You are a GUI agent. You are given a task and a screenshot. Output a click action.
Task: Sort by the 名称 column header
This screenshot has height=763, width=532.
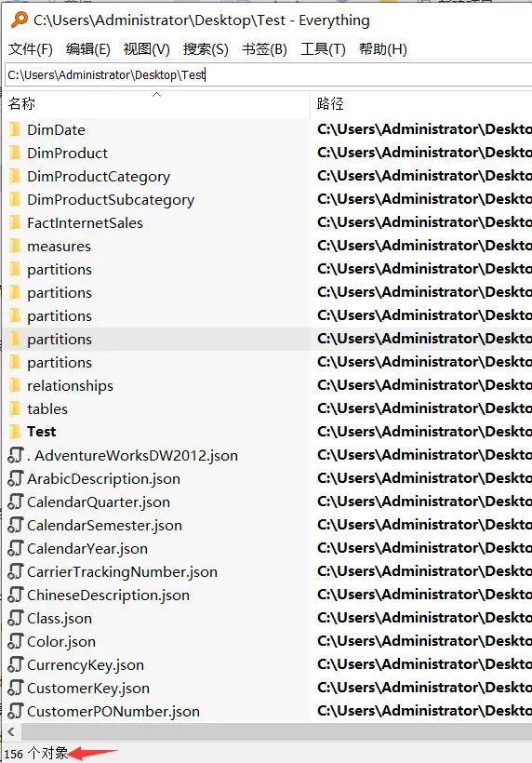157,103
